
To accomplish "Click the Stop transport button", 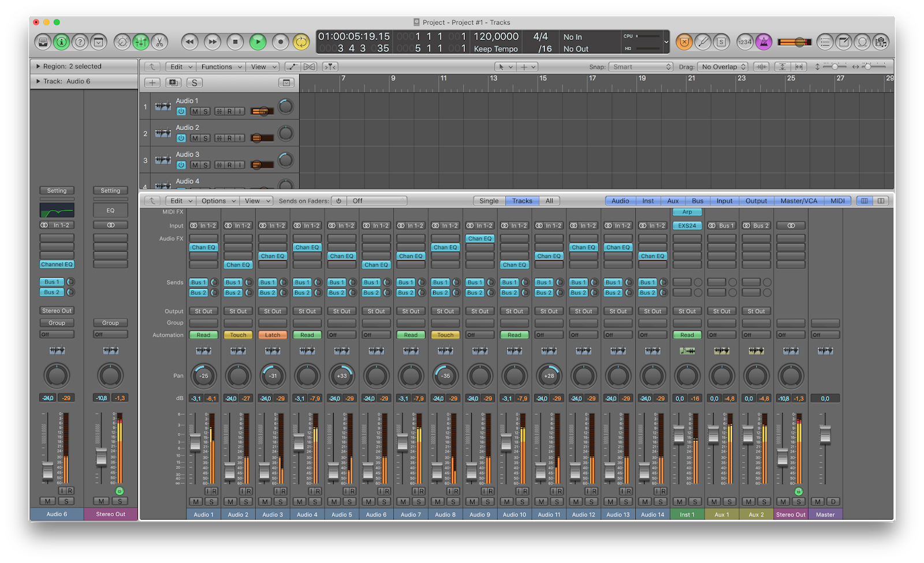I will tap(235, 42).
